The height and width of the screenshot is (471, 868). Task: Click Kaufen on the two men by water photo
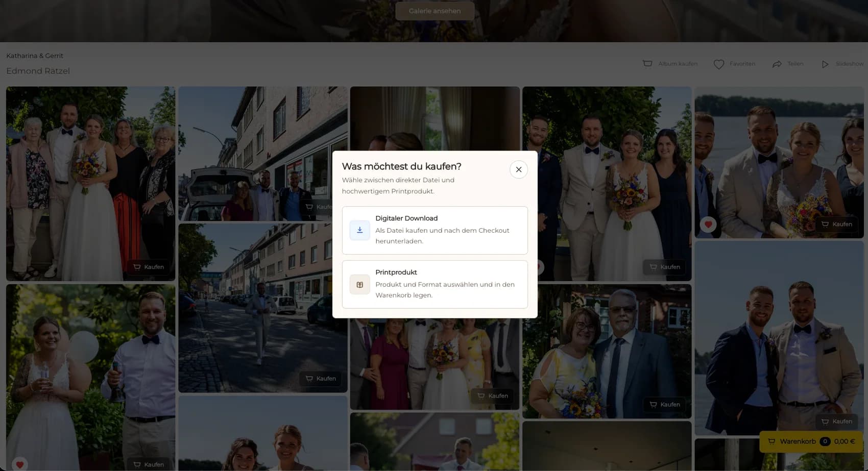point(837,422)
